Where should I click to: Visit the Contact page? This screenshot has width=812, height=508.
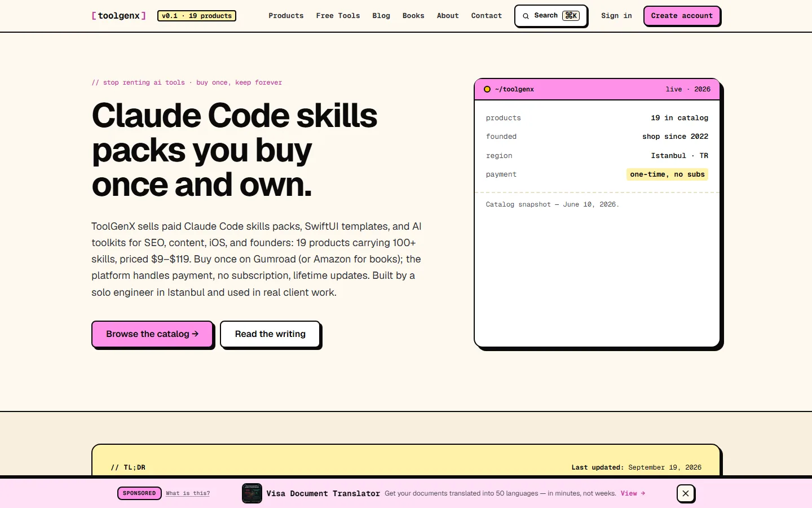pyautogui.click(x=487, y=16)
